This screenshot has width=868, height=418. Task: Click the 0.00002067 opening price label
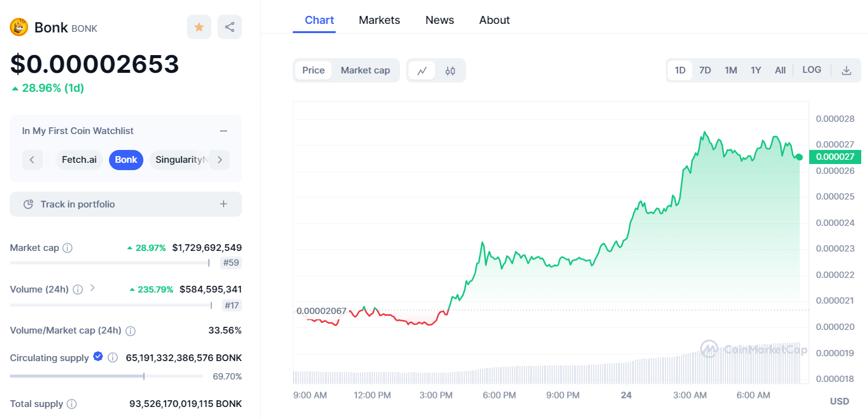pyautogui.click(x=322, y=311)
